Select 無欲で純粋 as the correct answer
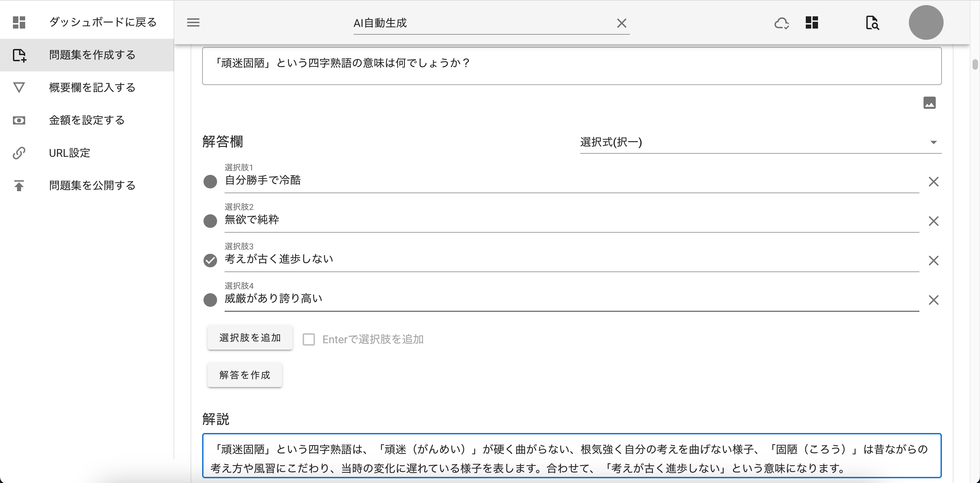The width and height of the screenshot is (980, 483). 210,221
